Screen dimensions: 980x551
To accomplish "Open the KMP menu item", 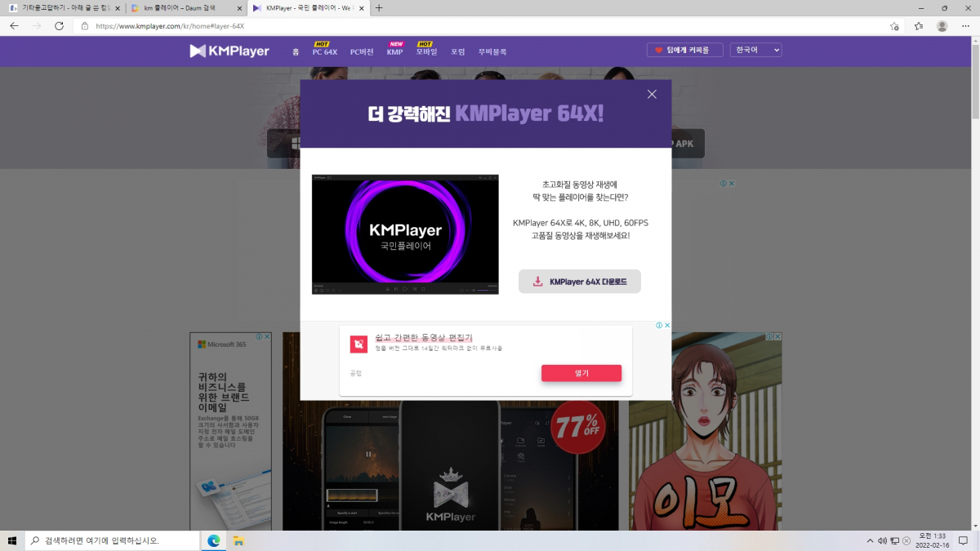I will click(394, 51).
